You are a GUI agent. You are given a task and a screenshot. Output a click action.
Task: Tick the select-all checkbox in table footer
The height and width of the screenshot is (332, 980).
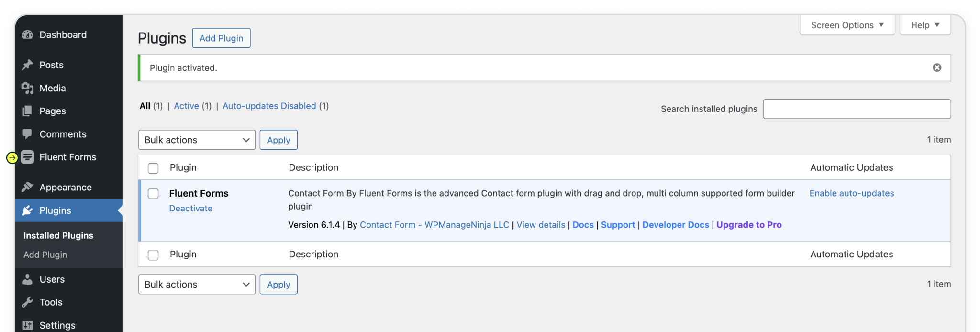153,255
